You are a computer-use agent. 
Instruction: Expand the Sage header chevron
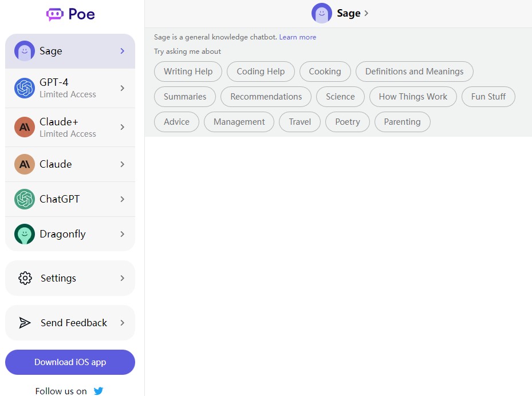point(367,13)
